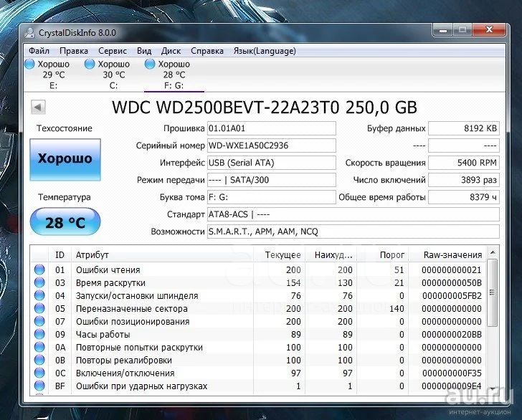Click the Текущее column header

click(279, 255)
